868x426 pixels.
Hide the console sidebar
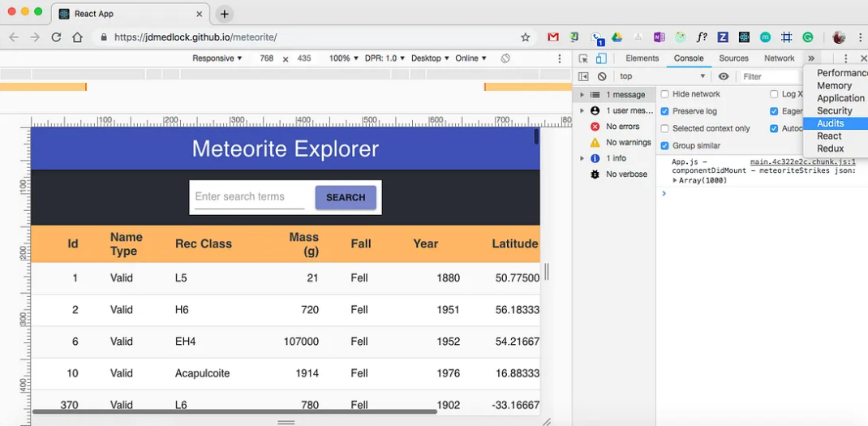point(583,76)
